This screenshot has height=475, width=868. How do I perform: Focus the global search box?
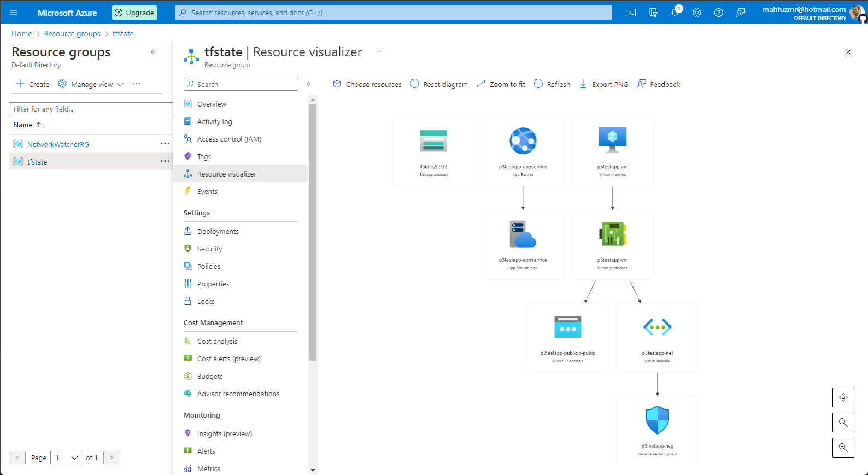[394, 13]
